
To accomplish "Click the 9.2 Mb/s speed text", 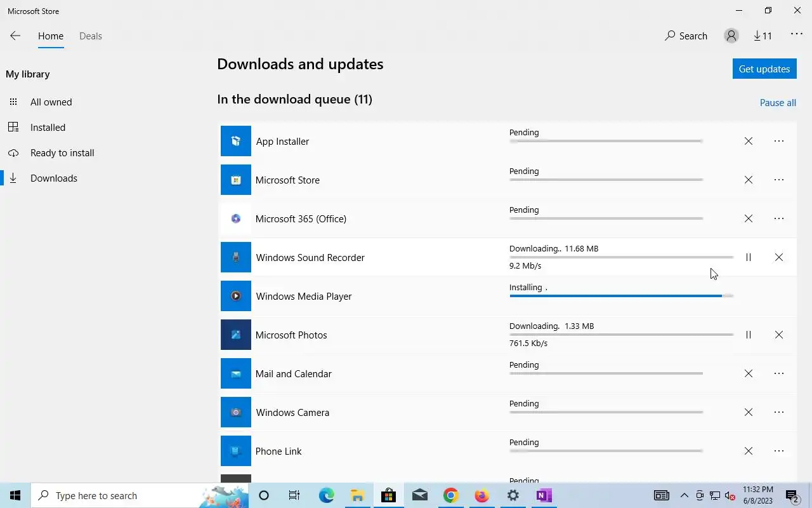I will pyautogui.click(x=525, y=266).
